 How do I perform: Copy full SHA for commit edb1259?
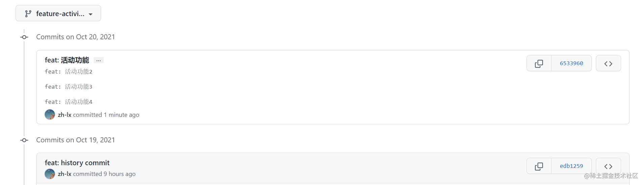[539, 166]
